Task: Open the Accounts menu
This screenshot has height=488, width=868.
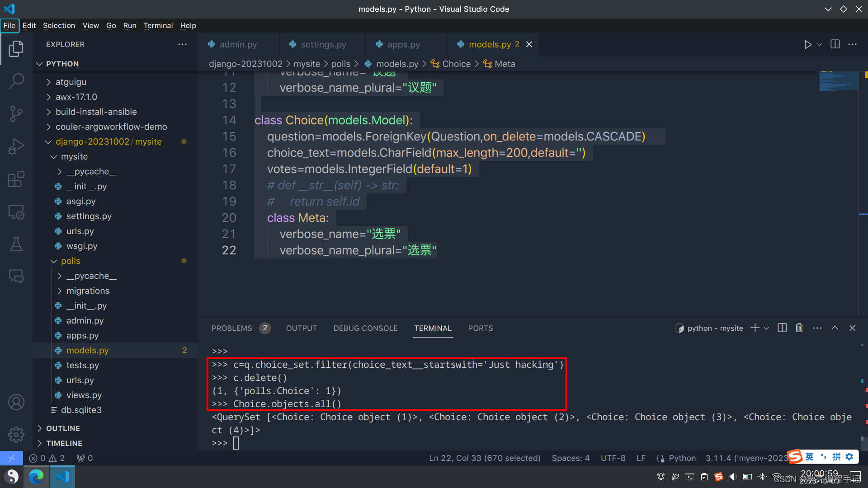Action: [16, 402]
